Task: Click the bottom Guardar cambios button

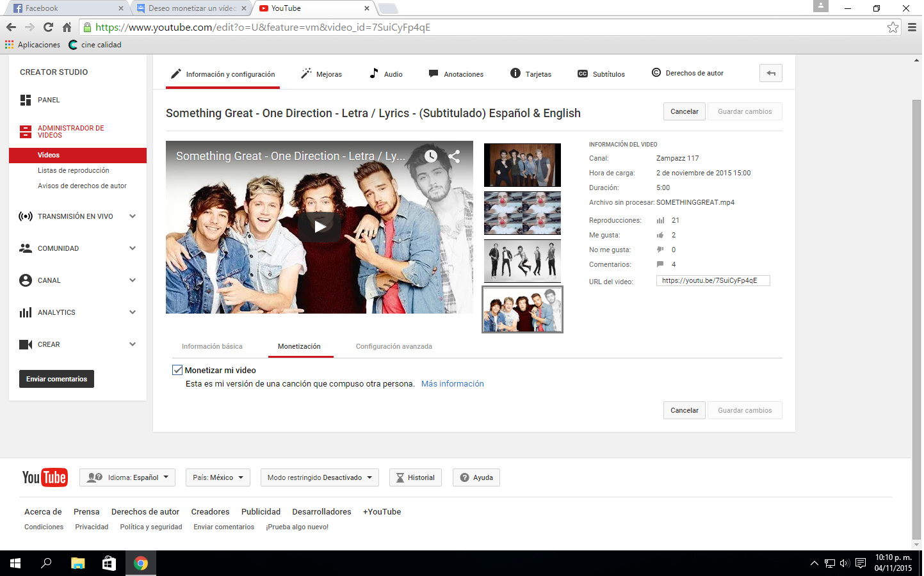Action: (x=745, y=410)
